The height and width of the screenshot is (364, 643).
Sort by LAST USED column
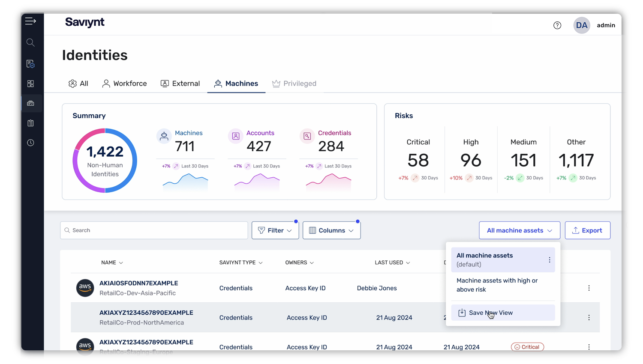tap(392, 263)
